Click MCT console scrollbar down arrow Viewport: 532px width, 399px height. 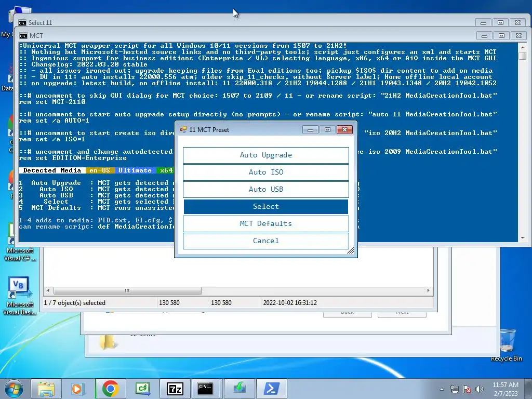point(523,238)
